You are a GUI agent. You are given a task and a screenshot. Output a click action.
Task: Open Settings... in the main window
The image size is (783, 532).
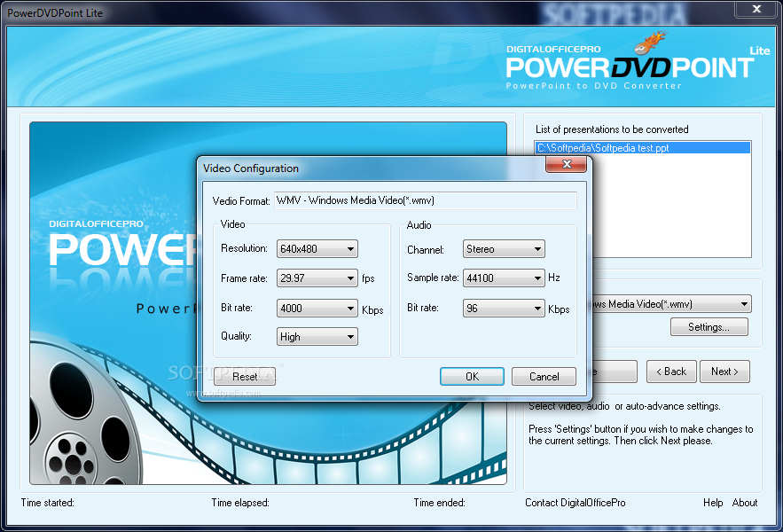709,327
